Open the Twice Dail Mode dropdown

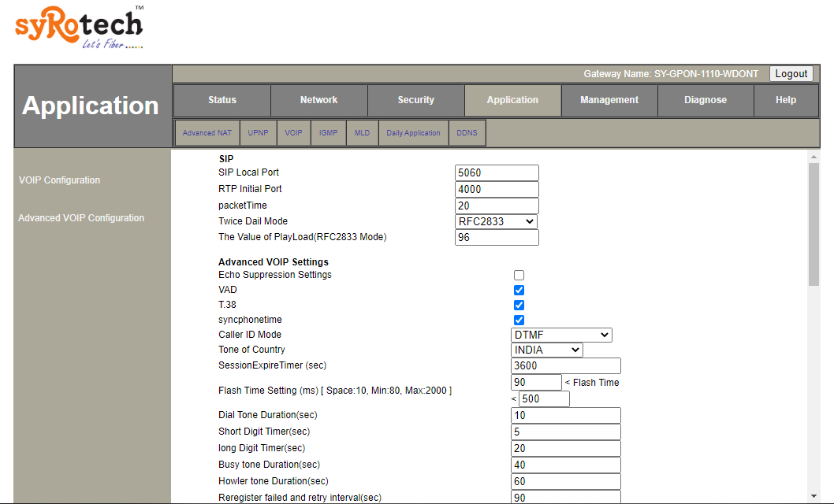pyautogui.click(x=497, y=222)
